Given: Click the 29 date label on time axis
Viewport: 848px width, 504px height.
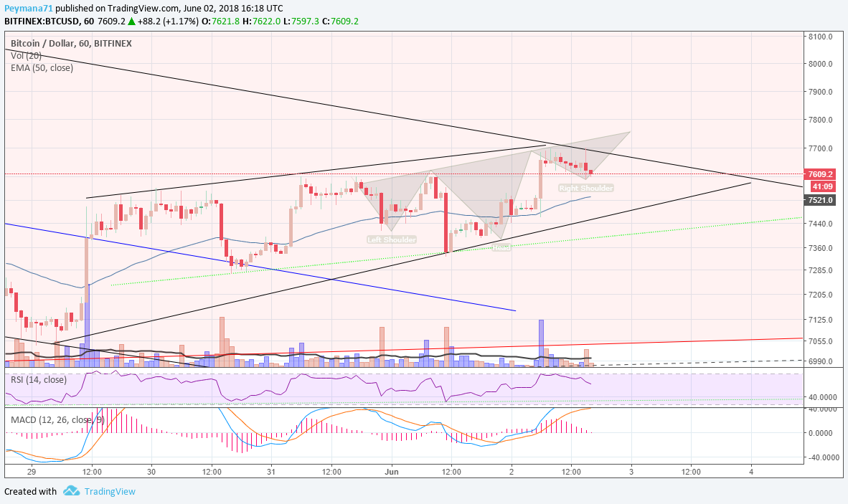Looking at the screenshot, I should click(32, 472).
